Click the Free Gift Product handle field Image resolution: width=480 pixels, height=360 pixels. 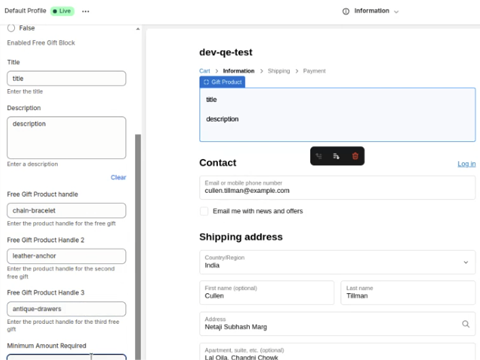66,211
